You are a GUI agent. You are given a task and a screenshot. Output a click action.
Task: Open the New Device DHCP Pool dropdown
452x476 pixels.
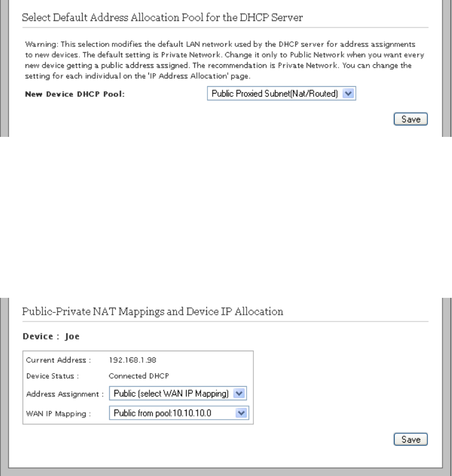(x=282, y=94)
